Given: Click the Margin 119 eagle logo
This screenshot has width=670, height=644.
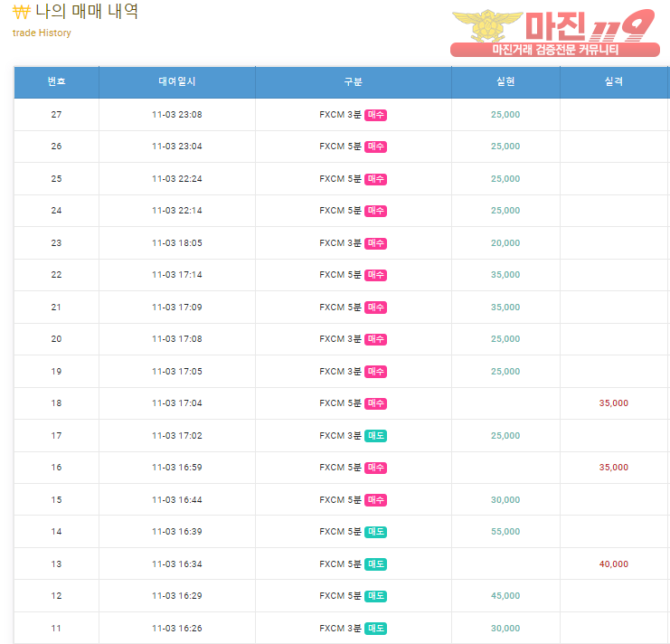Looking at the screenshot, I should pyautogui.click(x=487, y=24).
